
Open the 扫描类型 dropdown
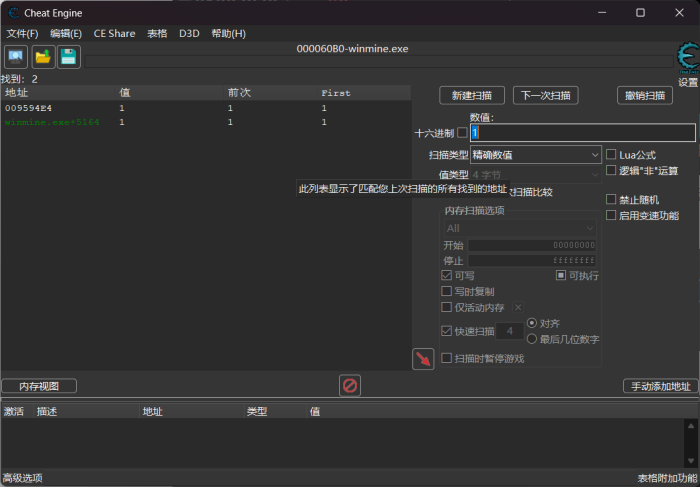[536, 155]
